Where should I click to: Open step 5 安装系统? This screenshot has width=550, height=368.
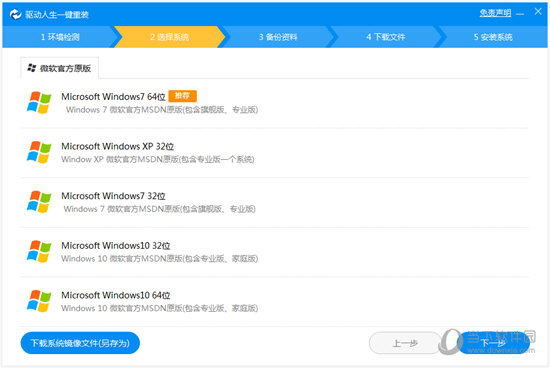coord(493,37)
